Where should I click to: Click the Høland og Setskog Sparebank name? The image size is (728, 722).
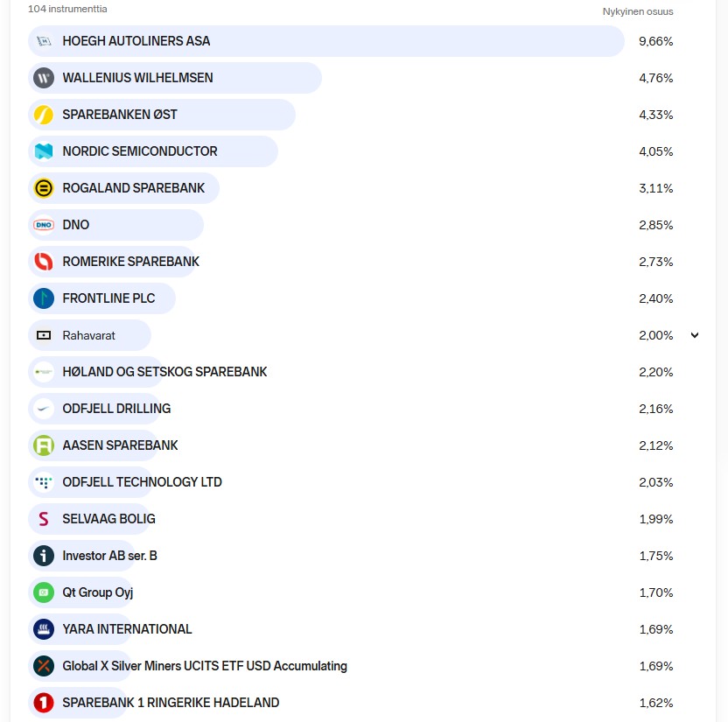(164, 372)
